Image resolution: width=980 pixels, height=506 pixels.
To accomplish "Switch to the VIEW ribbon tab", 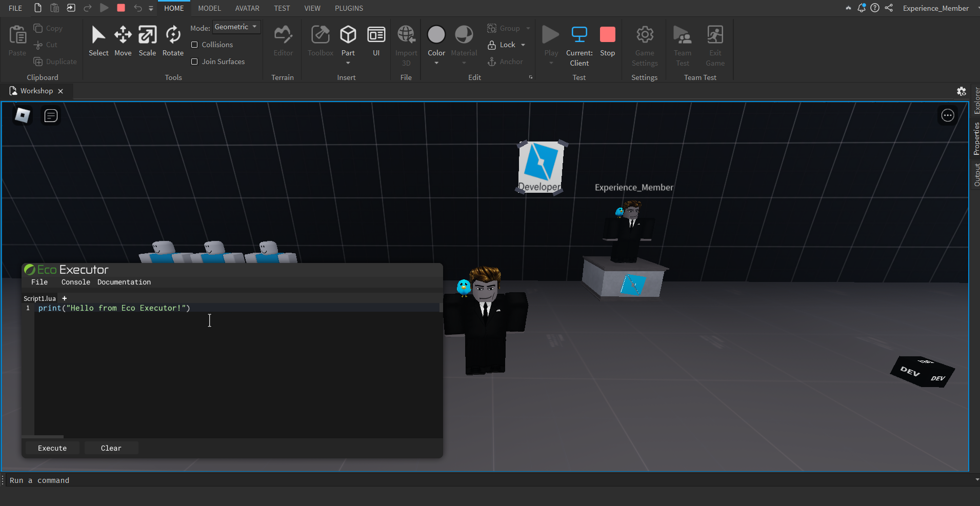I will click(312, 8).
